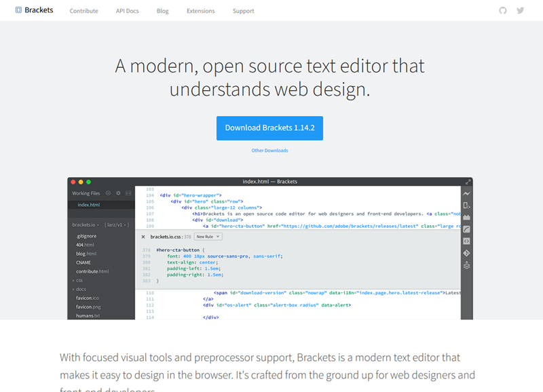Open the Support page
This screenshot has width=543, height=392.
click(243, 11)
